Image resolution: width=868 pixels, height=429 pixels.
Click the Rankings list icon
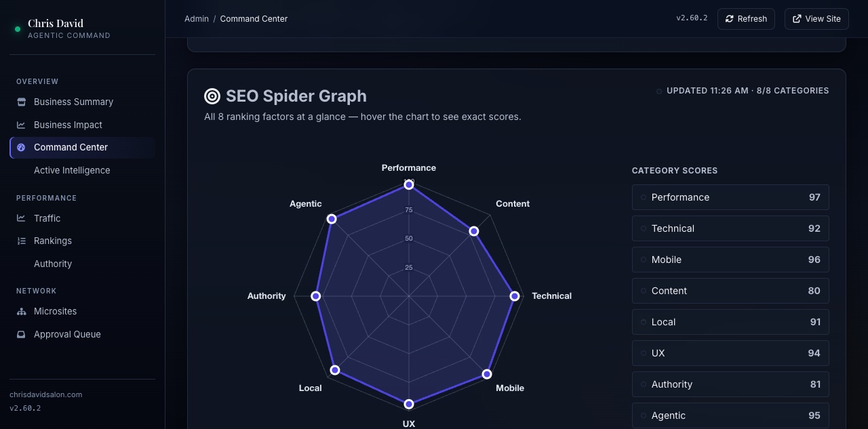point(21,241)
